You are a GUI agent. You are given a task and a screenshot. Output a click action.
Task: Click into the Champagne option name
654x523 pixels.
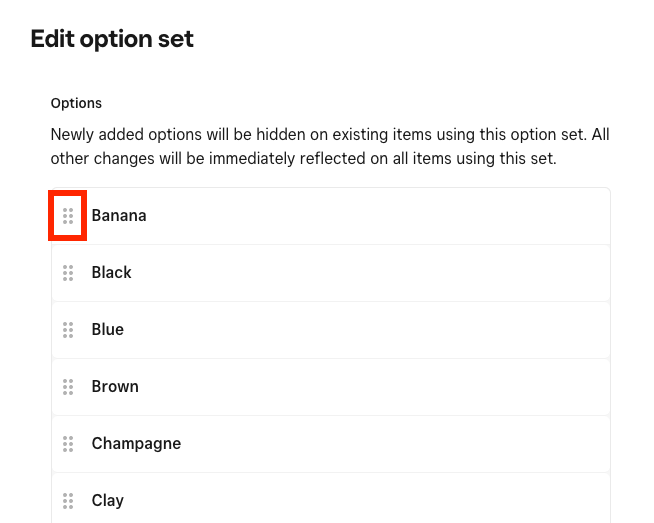(x=136, y=443)
